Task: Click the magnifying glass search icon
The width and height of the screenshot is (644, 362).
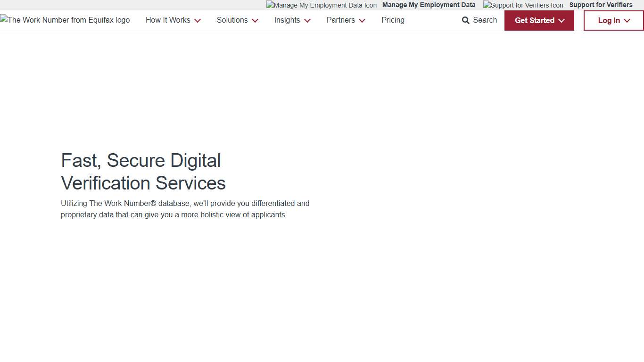Action: coord(466,20)
